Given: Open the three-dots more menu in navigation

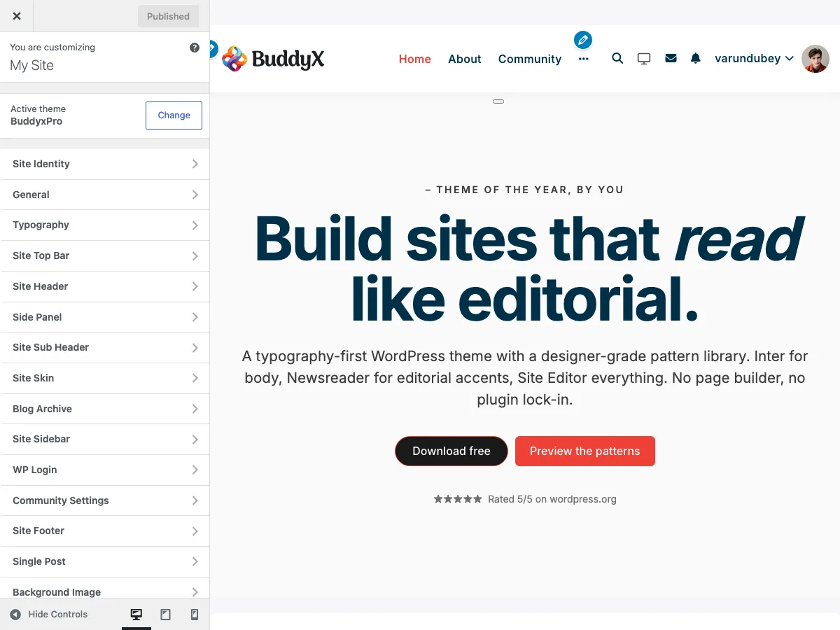Looking at the screenshot, I should pyautogui.click(x=584, y=59).
